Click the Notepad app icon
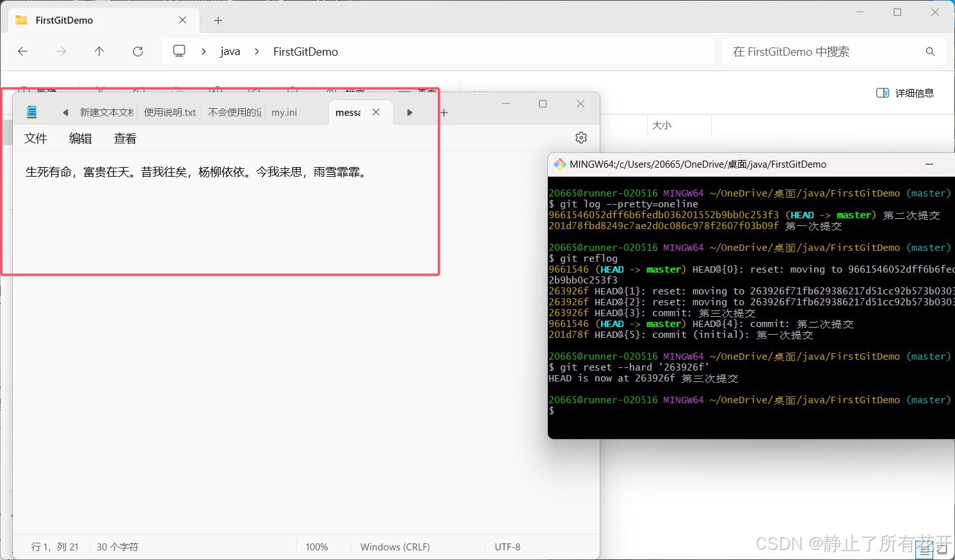Image resolution: width=955 pixels, height=560 pixels. point(31,112)
